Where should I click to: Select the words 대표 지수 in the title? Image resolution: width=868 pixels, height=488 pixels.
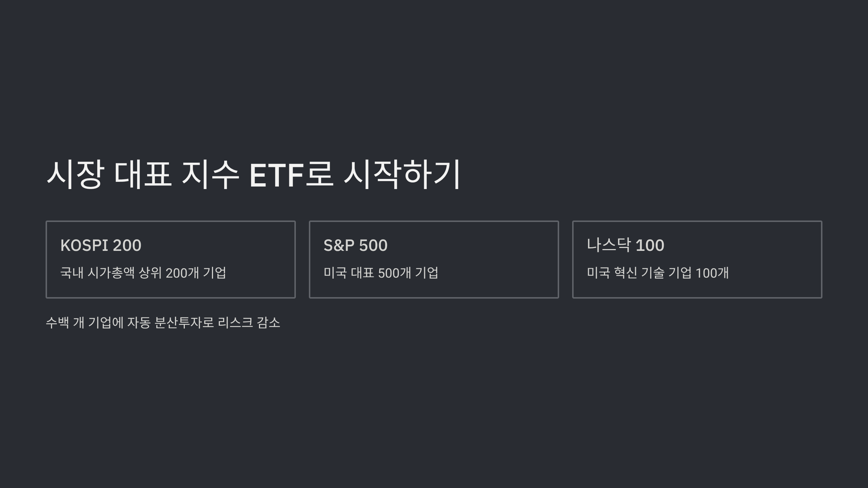[176, 175]
